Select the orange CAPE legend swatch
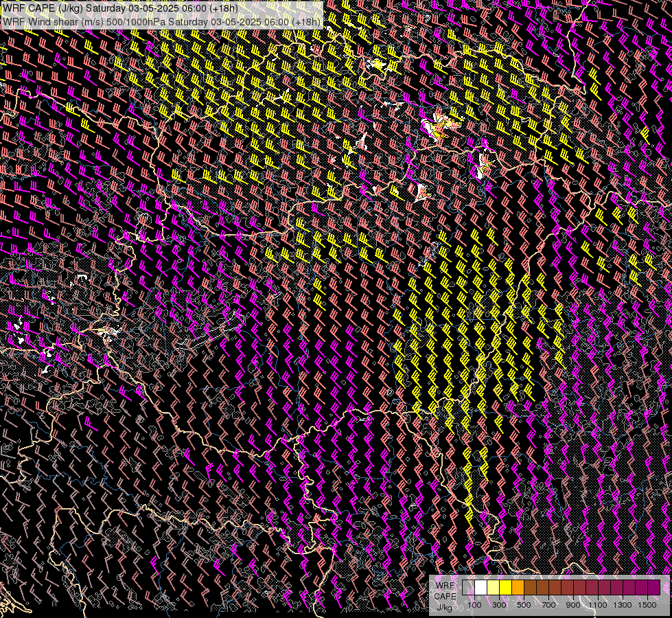672x618 pixels. click(x=518, y=588)
